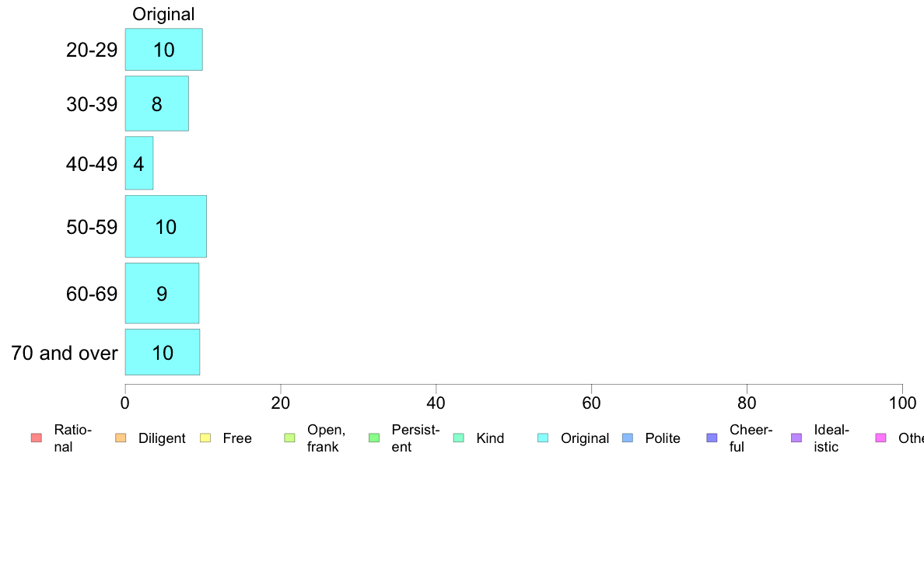Image resolution: width=924 pixels, height=572 pixels.
Task: Click the Free legend yellow swatch
Action: [205, 438]
